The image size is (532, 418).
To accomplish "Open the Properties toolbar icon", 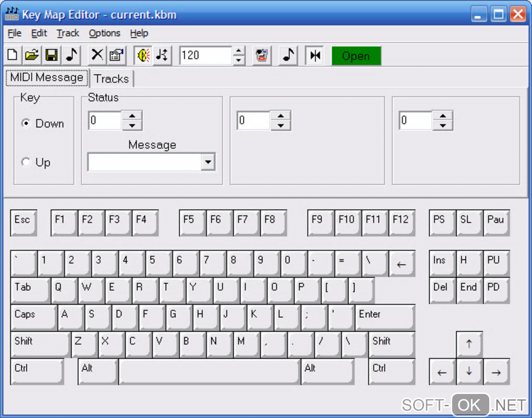I will [x=117, y=55].
